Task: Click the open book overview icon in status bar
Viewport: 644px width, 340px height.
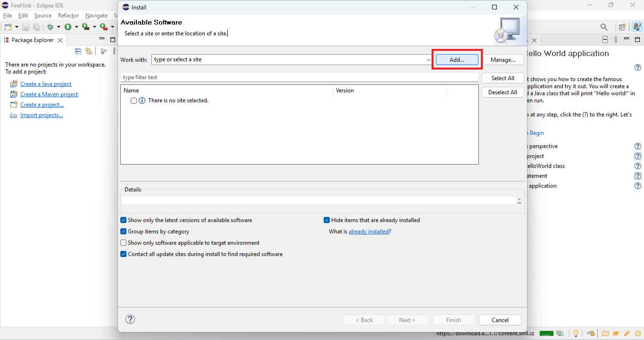Action: (x=605, y=333)
